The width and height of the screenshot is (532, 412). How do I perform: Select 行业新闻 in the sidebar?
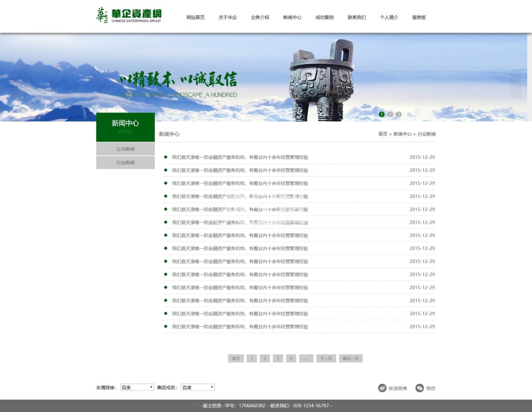[125, 163]
